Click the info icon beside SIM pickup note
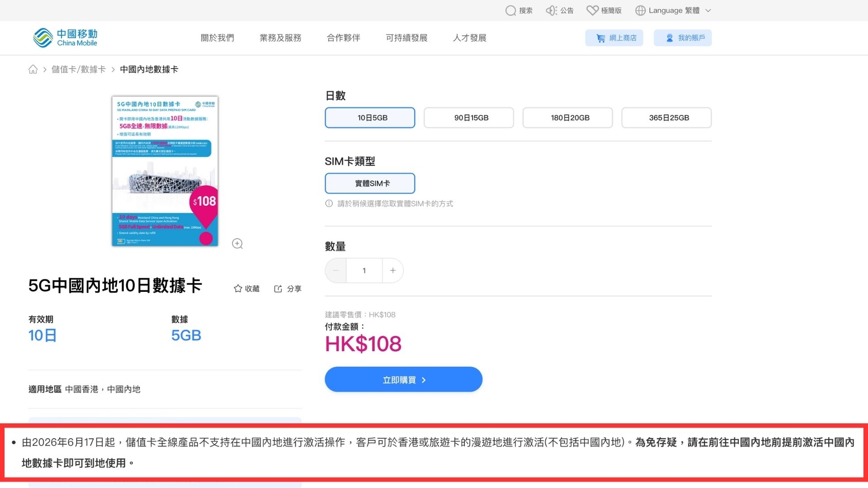 click(329, 203)
